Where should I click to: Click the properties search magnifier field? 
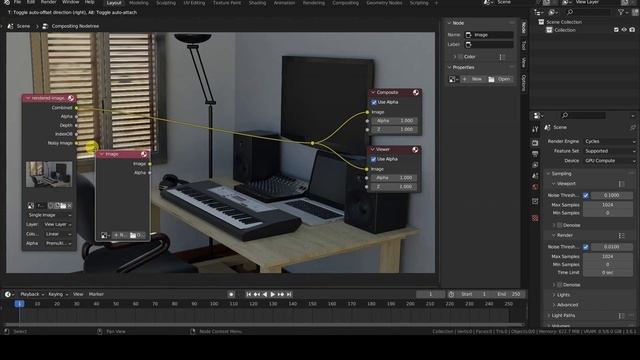pyautogui.click(x=582, y=116)
